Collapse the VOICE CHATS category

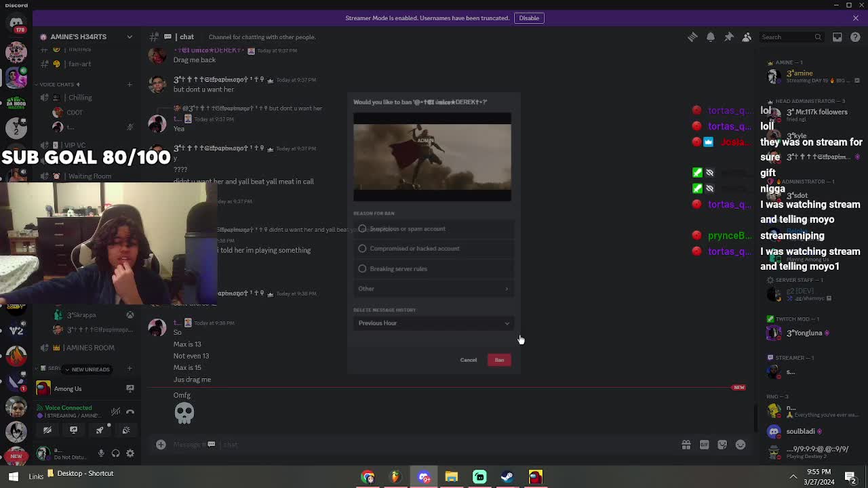58,84
